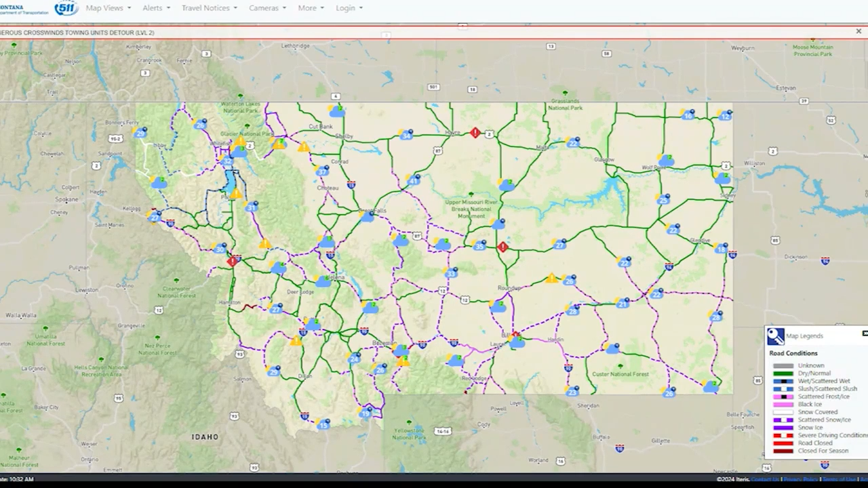Viewport: 868px width, 488px height.
Task: Select the Black Ice pink color swatch
Action: tap(783, 404)
